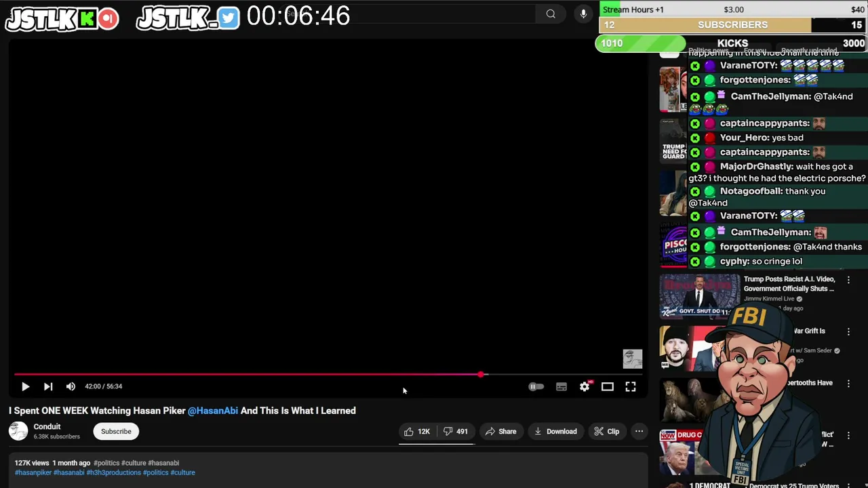
Task: Turn on subtitles/closed captions
Action: (561, 386)
